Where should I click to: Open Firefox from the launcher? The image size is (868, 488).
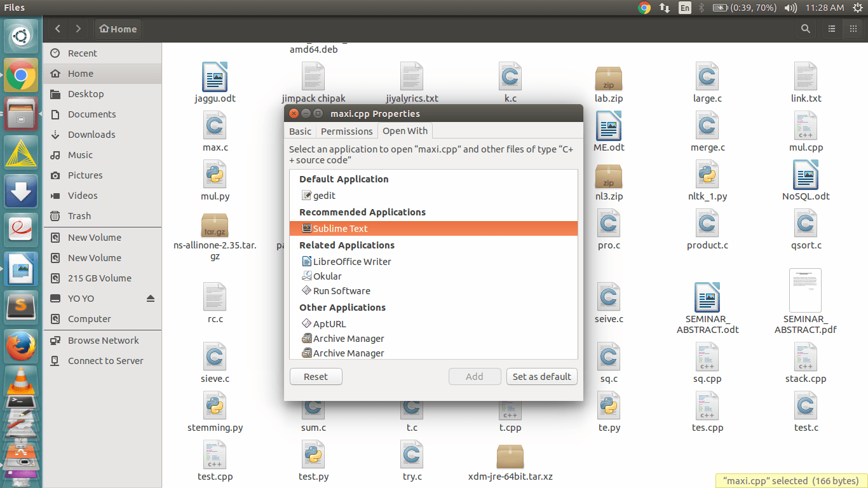point(21,347)
